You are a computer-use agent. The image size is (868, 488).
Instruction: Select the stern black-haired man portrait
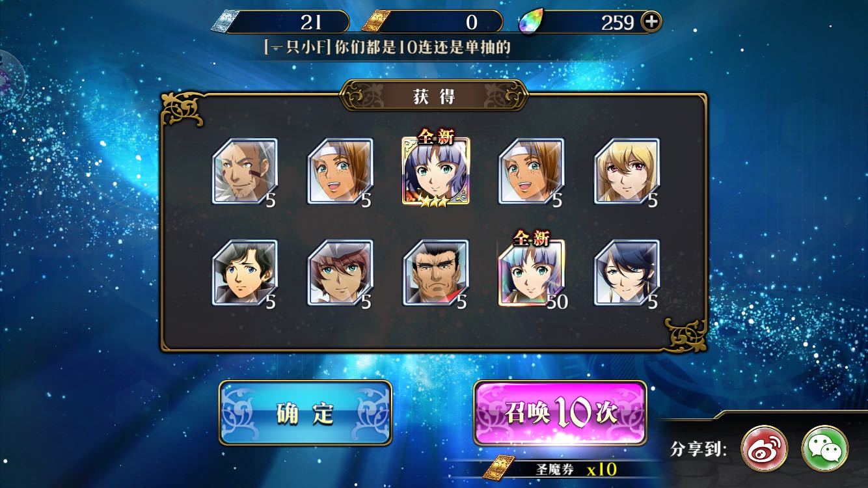click(436, 273)
